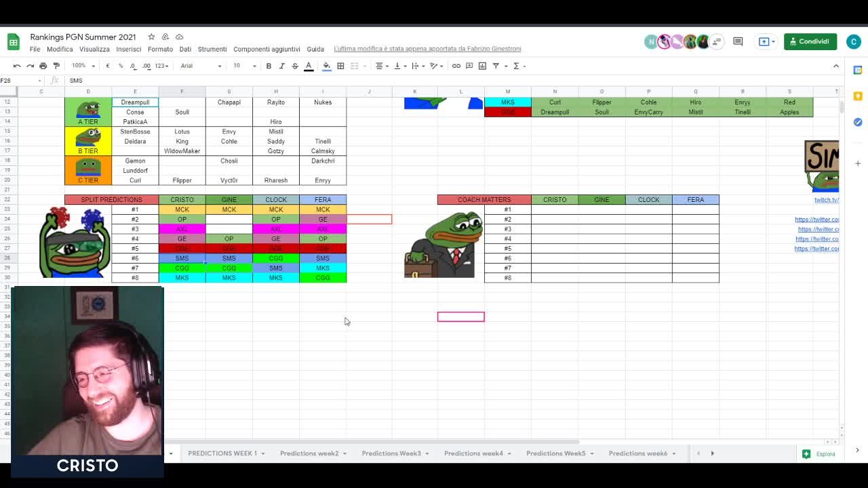
Task: Open the comment history icon
Action: tap(738, 41)
